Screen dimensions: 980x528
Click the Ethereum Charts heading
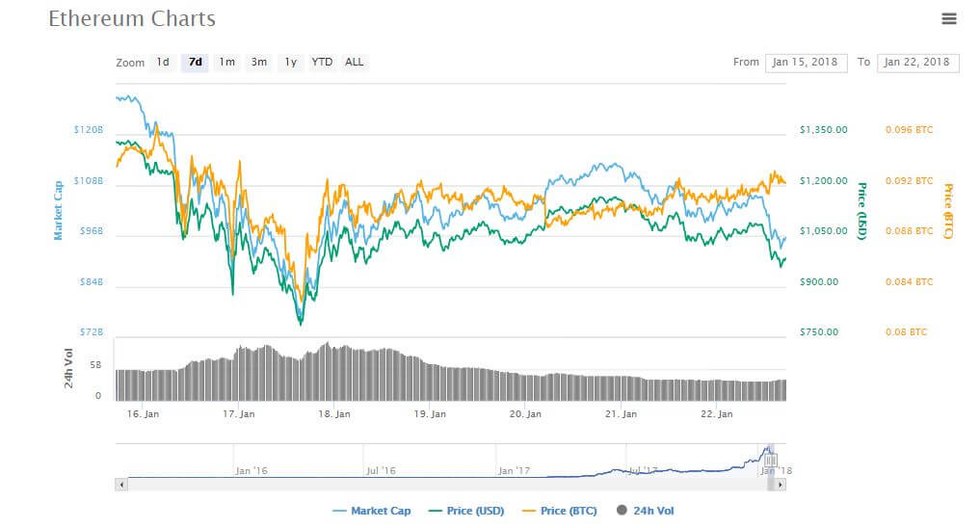click(x=132, y=18)
